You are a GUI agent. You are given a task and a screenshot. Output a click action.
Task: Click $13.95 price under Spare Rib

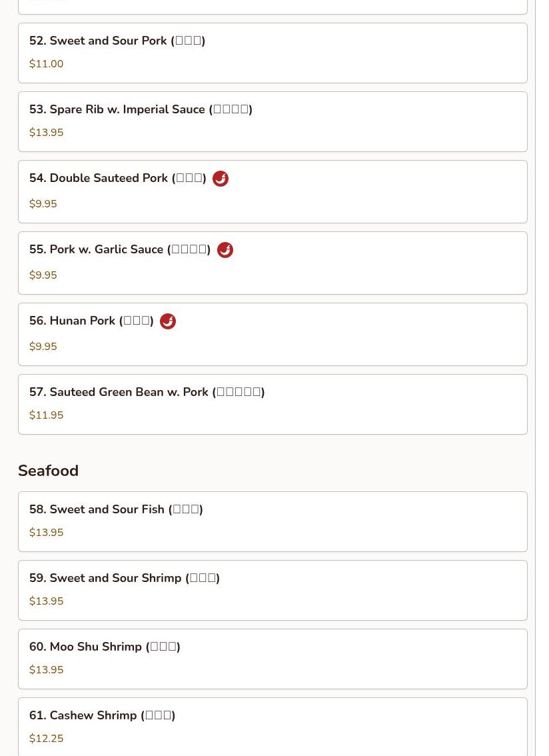point(46,132)
